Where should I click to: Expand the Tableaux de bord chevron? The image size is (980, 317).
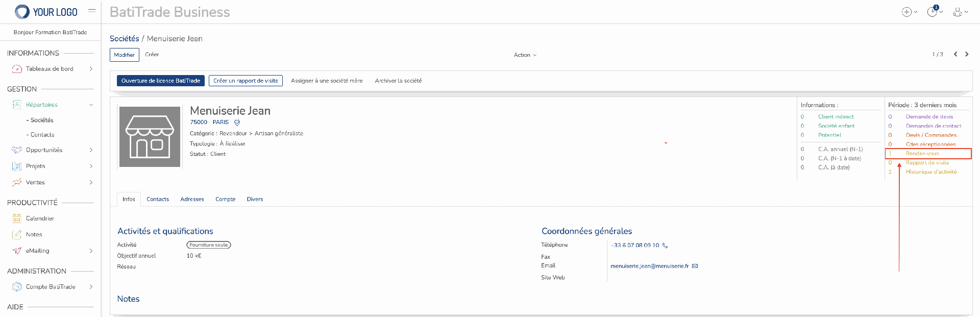tap(91, 69)
